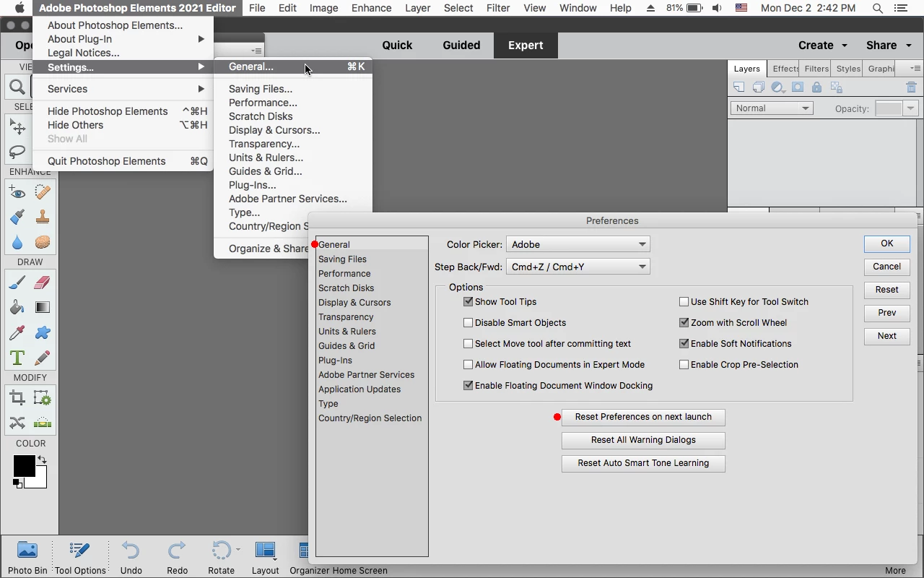Open the Layout dropdown
Viewport: 924px width, 578px height.
[265, 557]
